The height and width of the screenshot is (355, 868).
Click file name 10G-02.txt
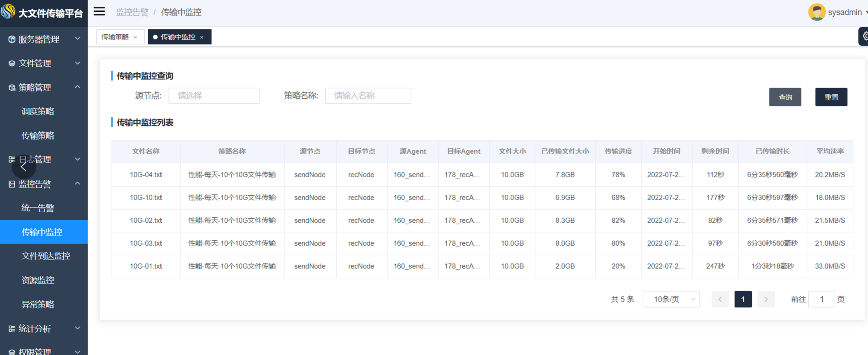coord(146,221)
